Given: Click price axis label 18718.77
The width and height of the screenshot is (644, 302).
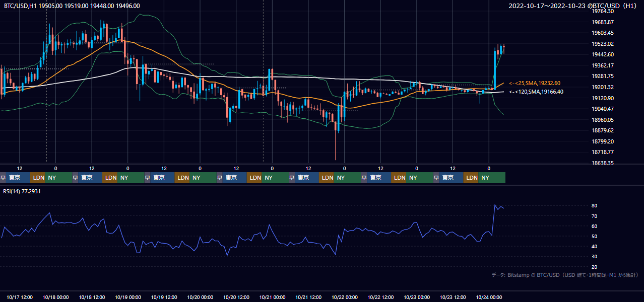Looking at the screenshot, I should 603,152.
